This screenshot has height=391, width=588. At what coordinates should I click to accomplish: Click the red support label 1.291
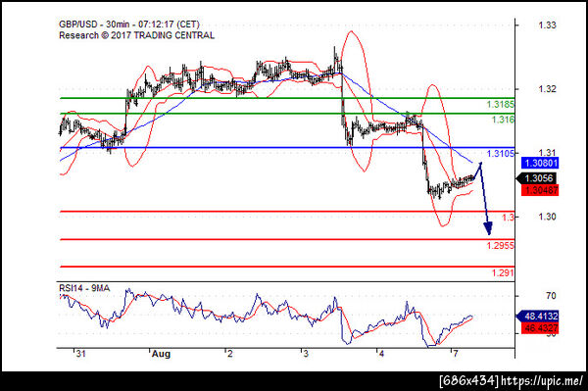click(x=503, y=272)
